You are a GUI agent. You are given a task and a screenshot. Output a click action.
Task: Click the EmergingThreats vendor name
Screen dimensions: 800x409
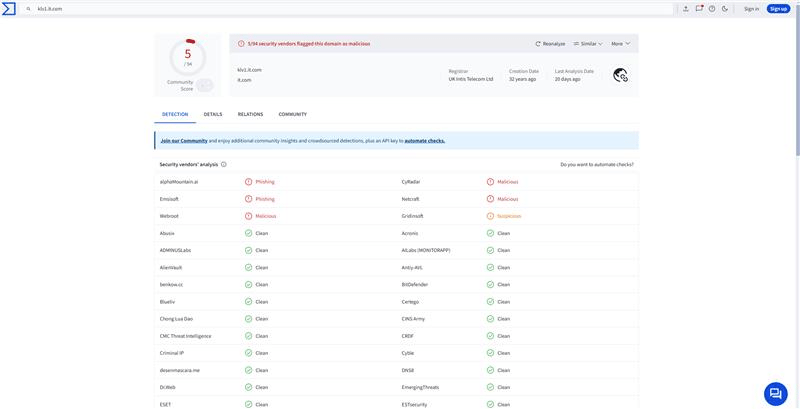click(420, 387)
